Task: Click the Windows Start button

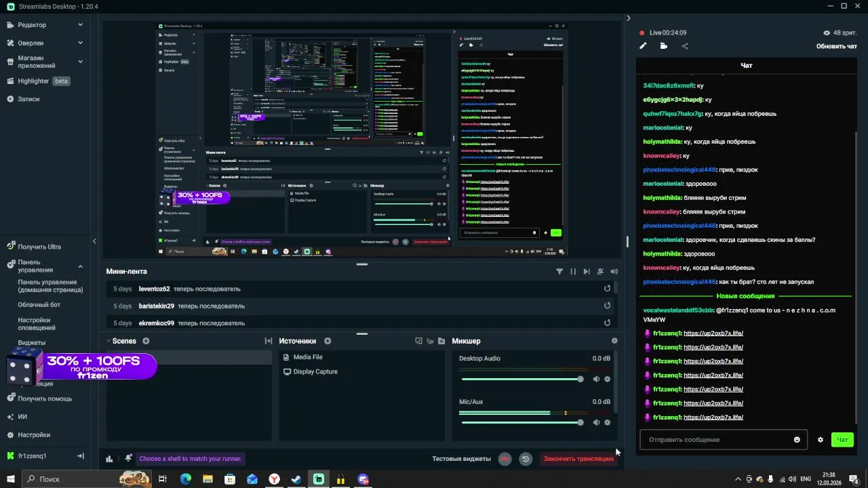Action: [11, 479]
